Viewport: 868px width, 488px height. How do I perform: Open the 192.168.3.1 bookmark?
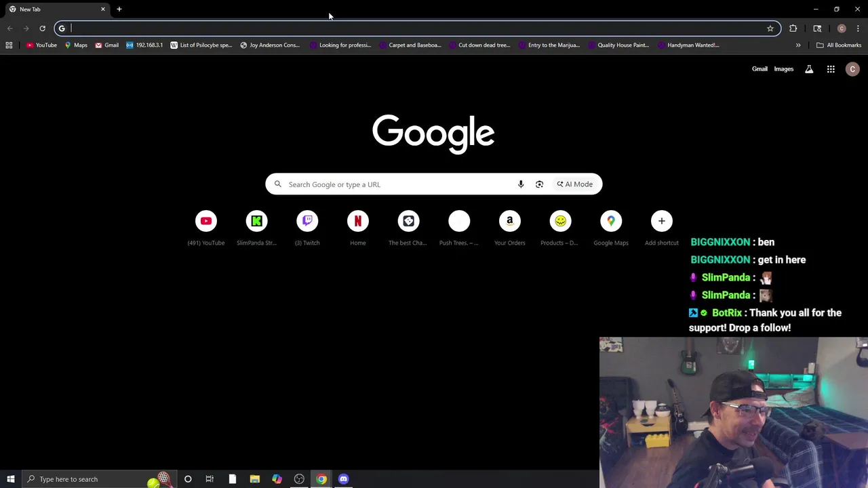coord(144,45)
